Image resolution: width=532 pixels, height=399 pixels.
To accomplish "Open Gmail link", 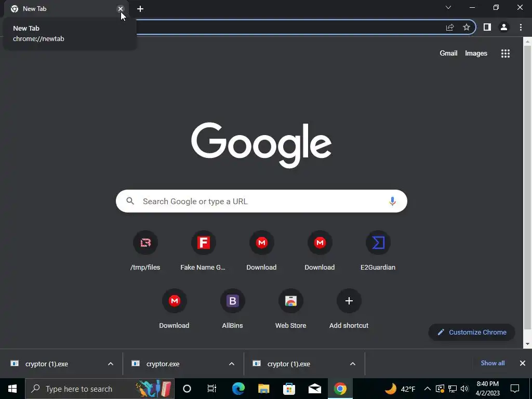I will pos(448,54).
